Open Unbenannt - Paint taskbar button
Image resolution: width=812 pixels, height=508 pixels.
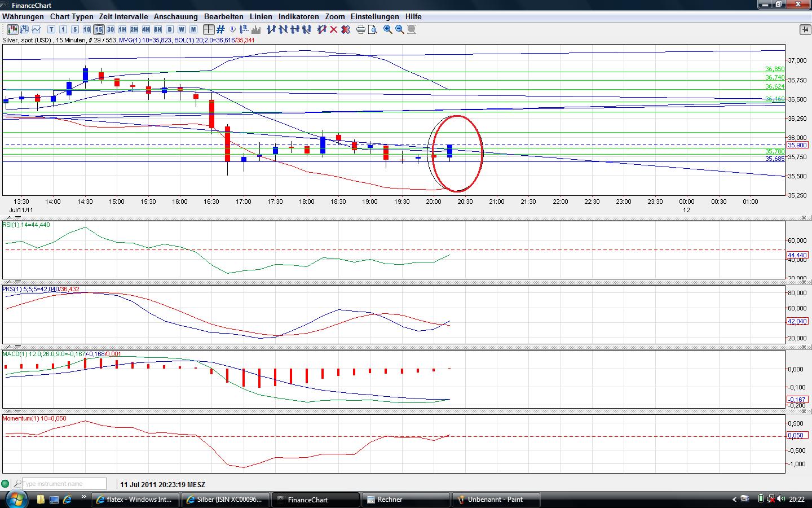[495, 500]
